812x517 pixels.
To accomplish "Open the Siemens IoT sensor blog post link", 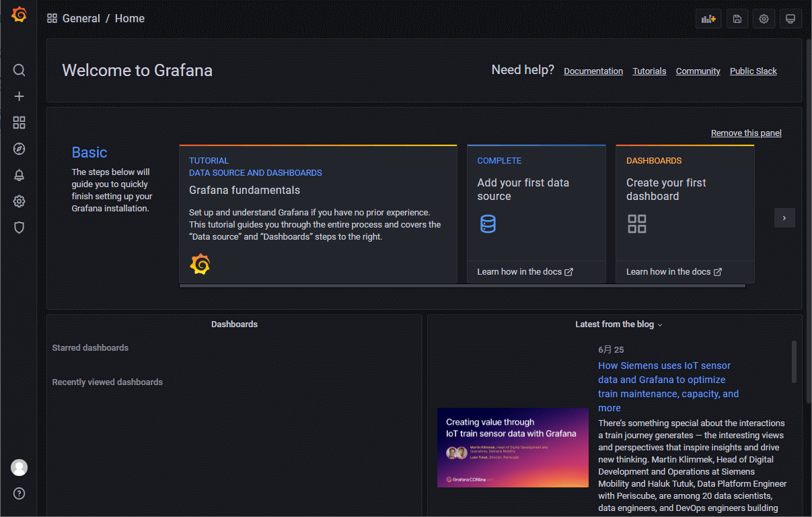I will [668, 386].
